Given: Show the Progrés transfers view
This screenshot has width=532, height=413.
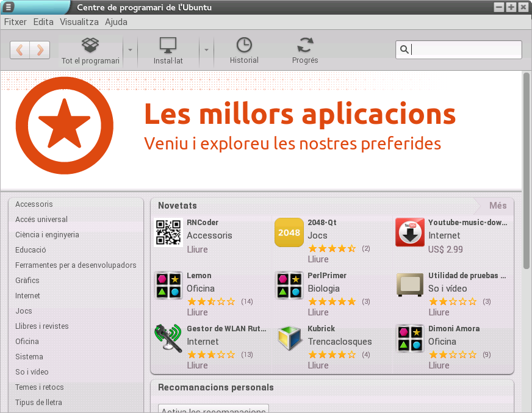Looking at the screenshot, I should [x=305, y=50].
